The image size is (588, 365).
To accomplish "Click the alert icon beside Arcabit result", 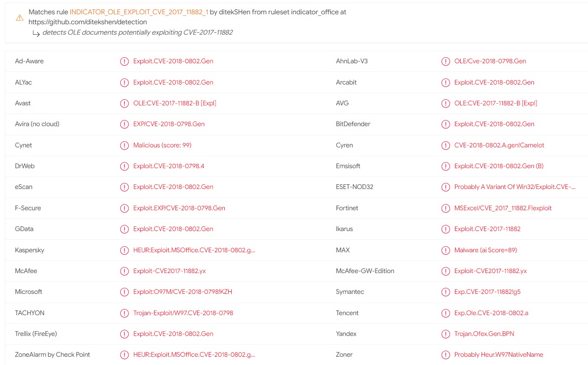I will click(446, 82).
